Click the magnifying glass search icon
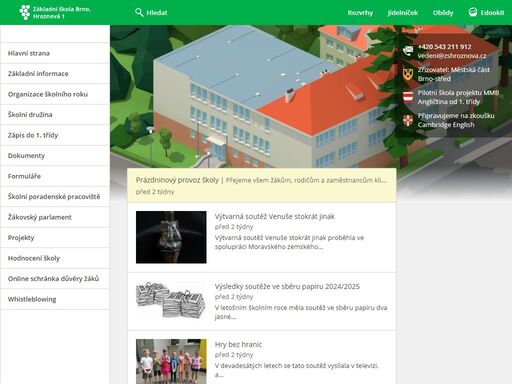Viewport: 512px width, 384px height. [139, 12]
